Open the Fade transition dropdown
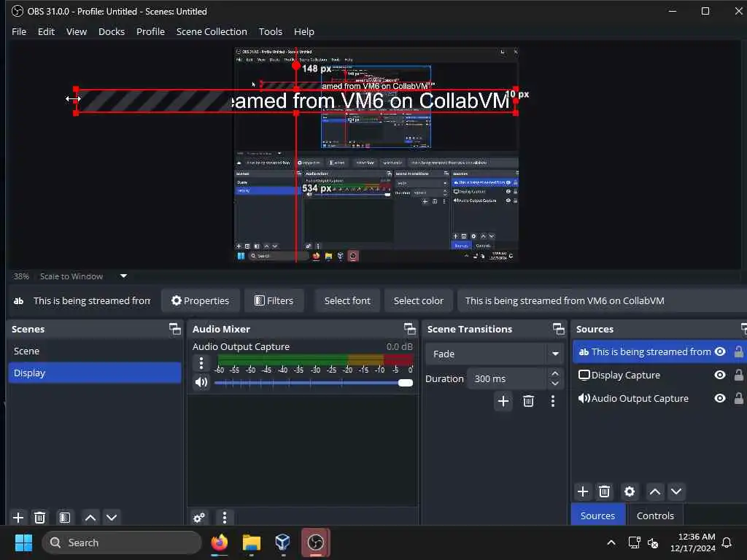The width and height of the screenshot is (747, 560). [x=494, y=354]
